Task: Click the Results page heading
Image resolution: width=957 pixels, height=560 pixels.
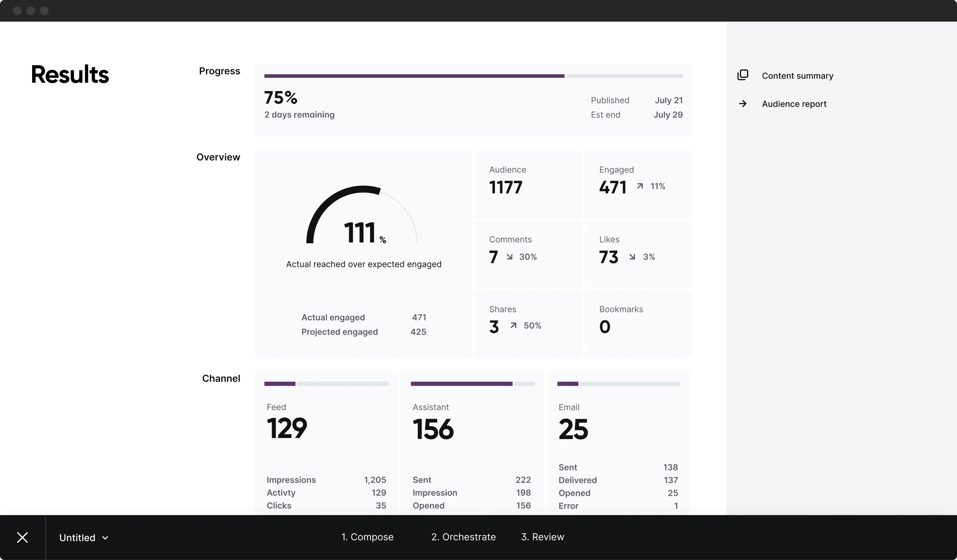Action: tap(70, 75)
